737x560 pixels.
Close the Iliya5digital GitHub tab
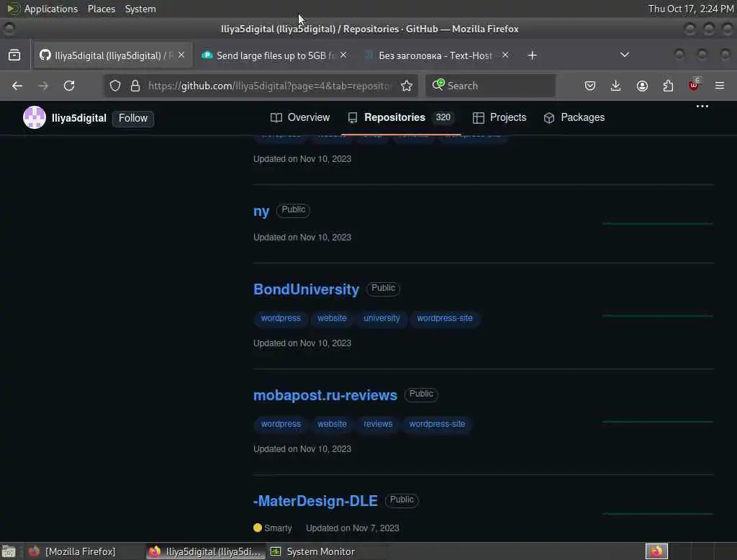(x=181, y=55)
